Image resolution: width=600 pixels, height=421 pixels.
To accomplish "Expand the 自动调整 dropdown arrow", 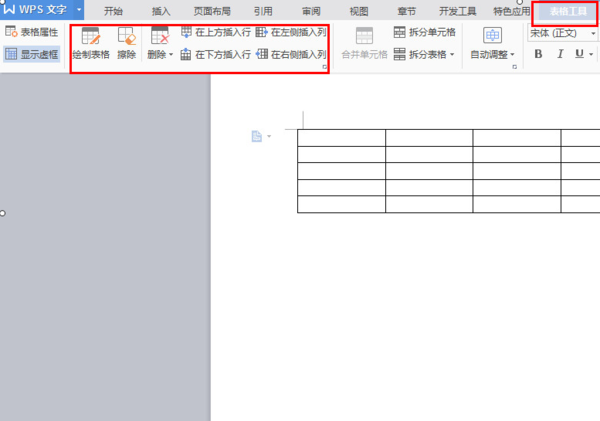I will [512, 54].
